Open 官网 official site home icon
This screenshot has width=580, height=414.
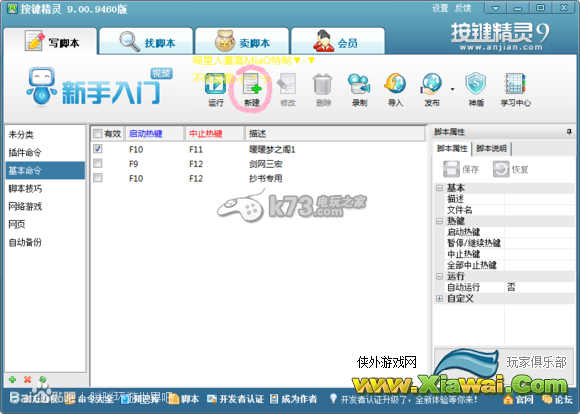tap(519, 400)
